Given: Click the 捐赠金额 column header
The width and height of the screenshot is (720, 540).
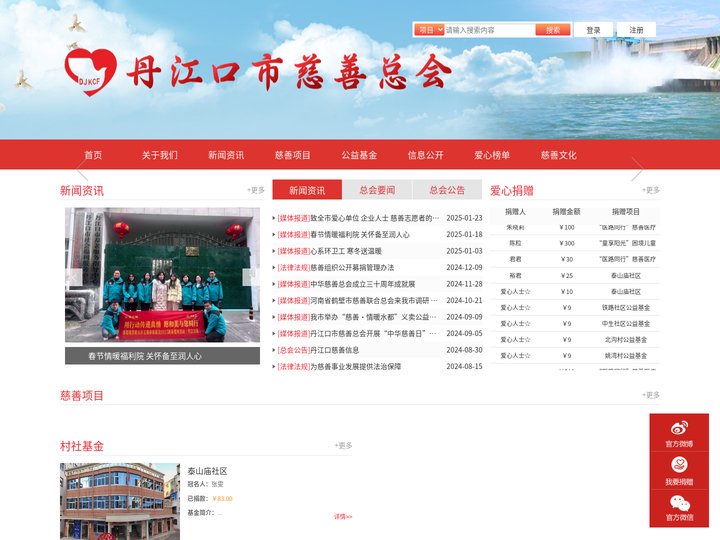Looking at the screenshot, I should (566, 212).
